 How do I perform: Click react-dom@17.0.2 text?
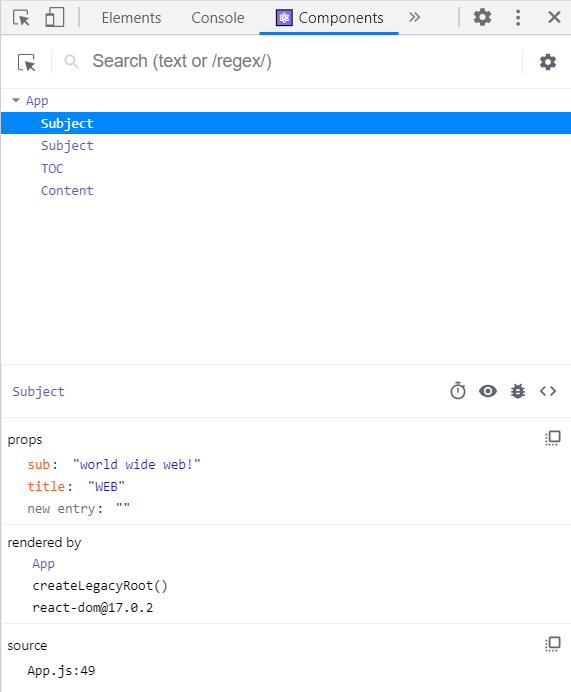(x=93, y=608)
